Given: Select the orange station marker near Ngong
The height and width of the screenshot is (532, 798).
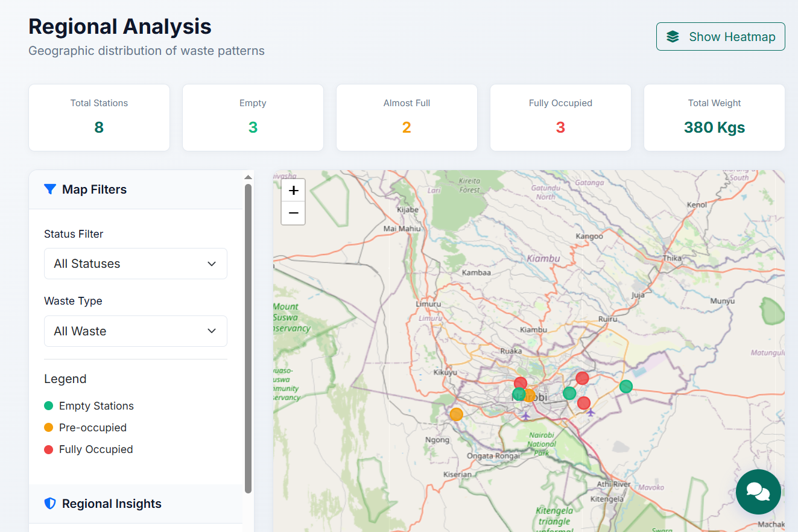Looking at the screenshot, I should pyautogui.click(x=457, y=414).
